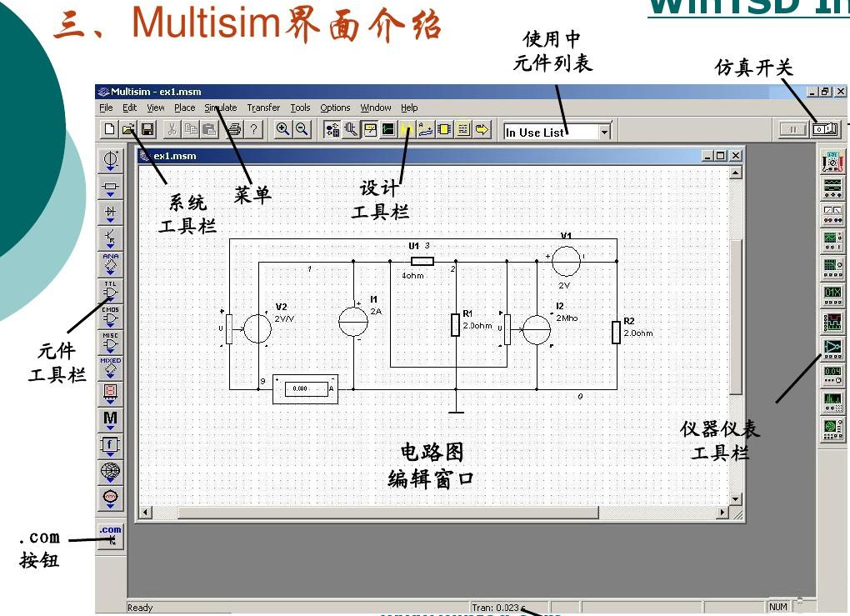Open the Diodes component group
The image size is (850, 616).
point(111,213)
